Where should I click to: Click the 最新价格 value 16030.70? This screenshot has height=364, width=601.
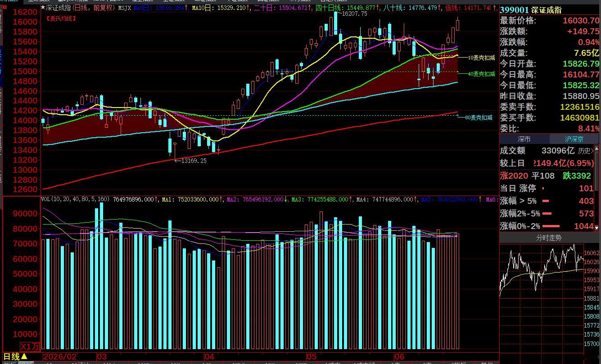(x=581, y=21)
